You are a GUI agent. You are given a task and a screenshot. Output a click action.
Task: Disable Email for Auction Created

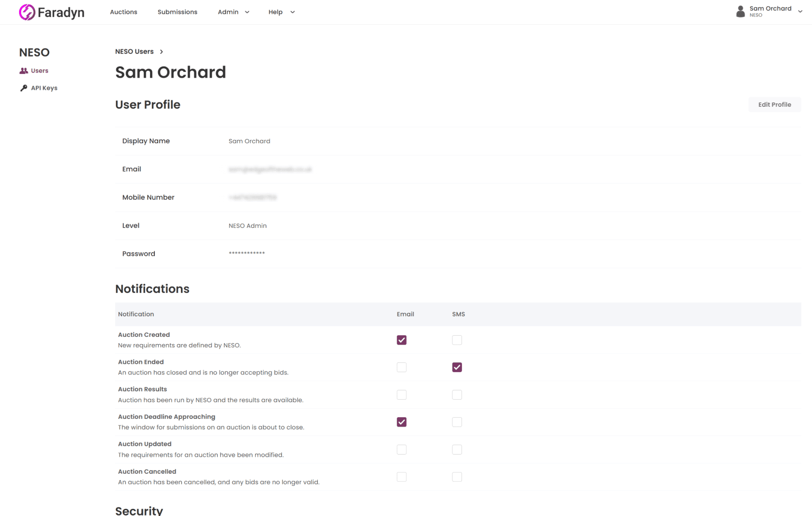(402, 340)
